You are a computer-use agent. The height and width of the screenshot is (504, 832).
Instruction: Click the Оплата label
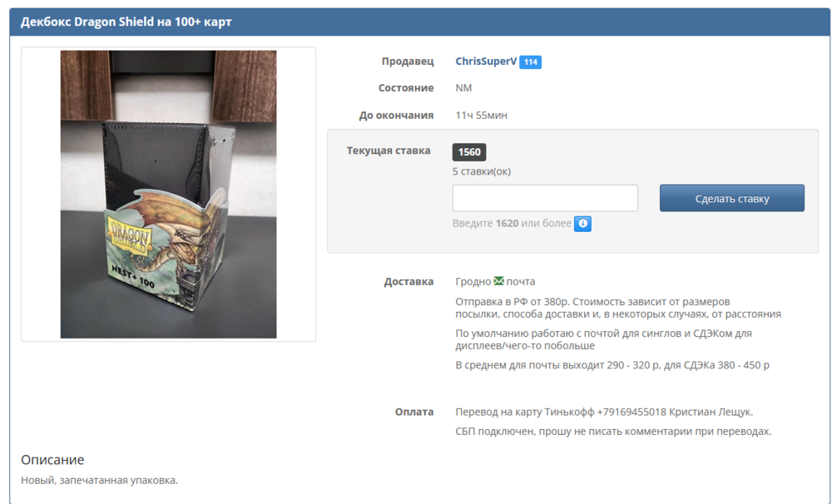(x=414, y=412)
